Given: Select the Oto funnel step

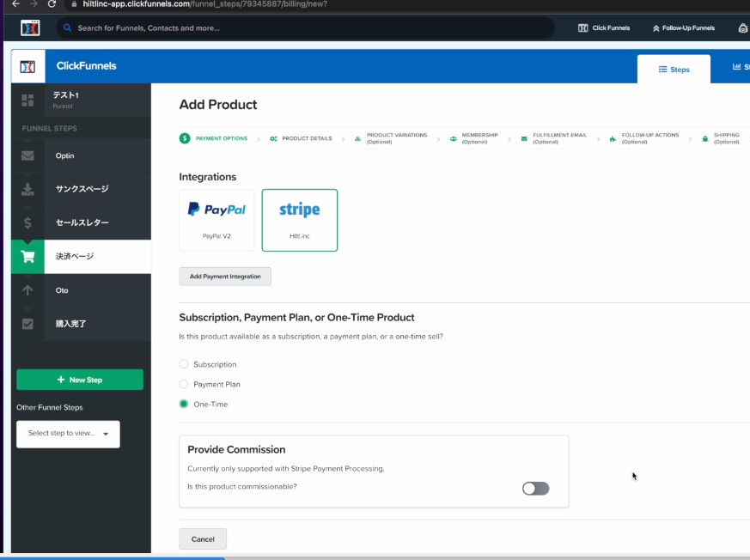Looking at the screenshot, I should pos(98,290).
